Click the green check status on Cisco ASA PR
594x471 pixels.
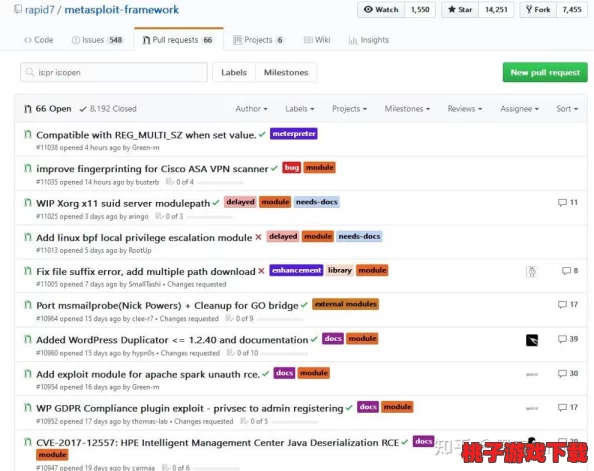point(275,169)
